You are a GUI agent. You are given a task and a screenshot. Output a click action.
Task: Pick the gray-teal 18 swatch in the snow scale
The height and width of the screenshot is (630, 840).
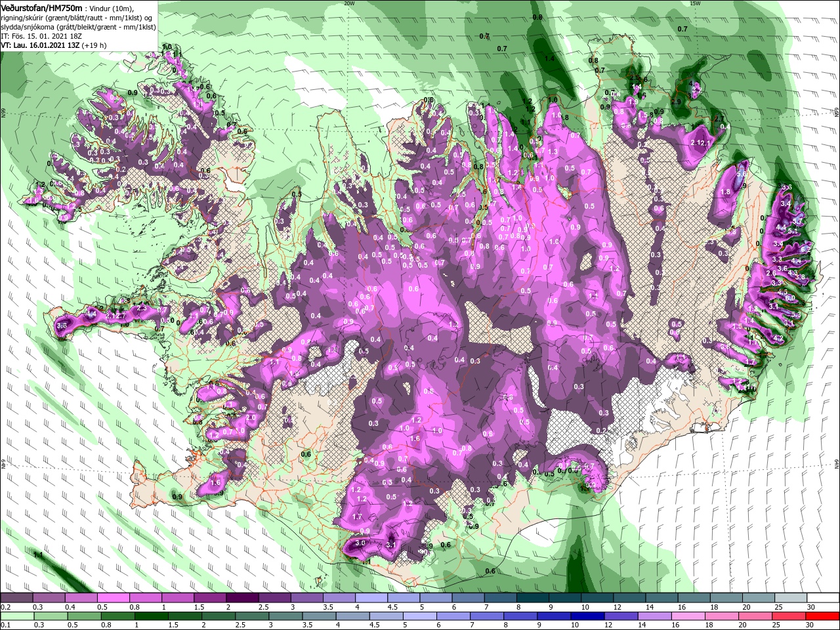tap(726, 598)
